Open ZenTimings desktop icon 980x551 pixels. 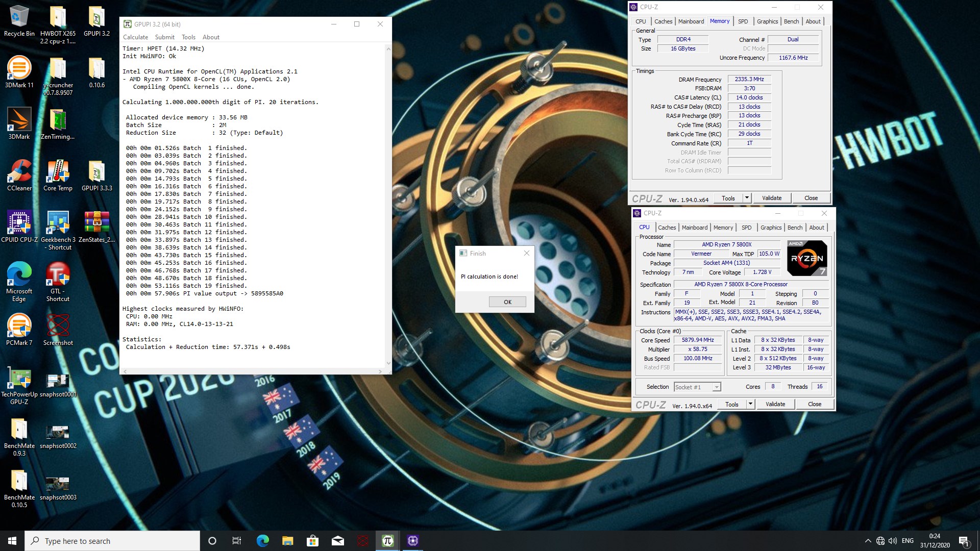(x=58, y=124)
